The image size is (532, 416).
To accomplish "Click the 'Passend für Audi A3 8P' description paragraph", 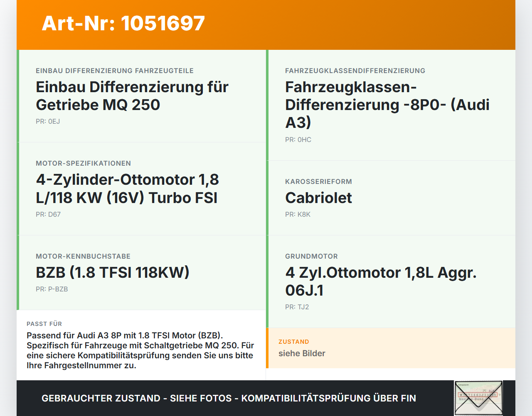I will point(140,350).
